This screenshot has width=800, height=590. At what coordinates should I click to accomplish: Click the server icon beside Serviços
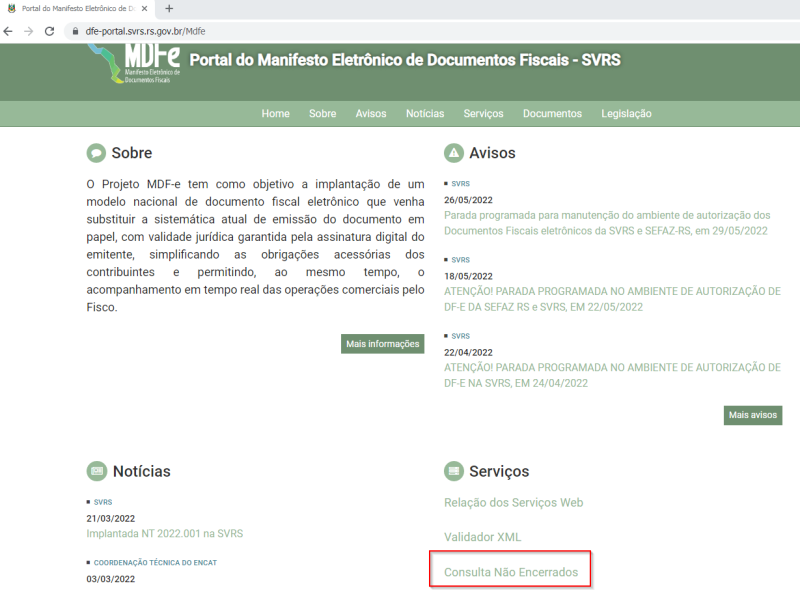click(x=456, y=471)
